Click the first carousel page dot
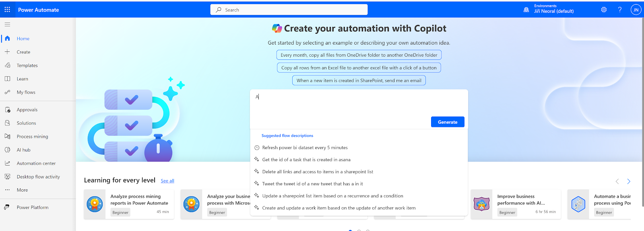Viewport: 644px width, 231px height. tap(350, 230)
